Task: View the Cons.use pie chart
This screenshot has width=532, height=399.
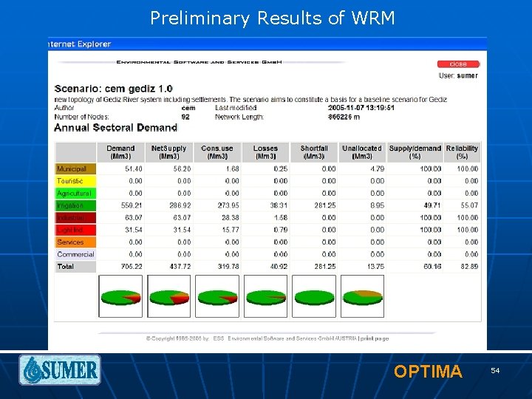Action: pos(217,296)
